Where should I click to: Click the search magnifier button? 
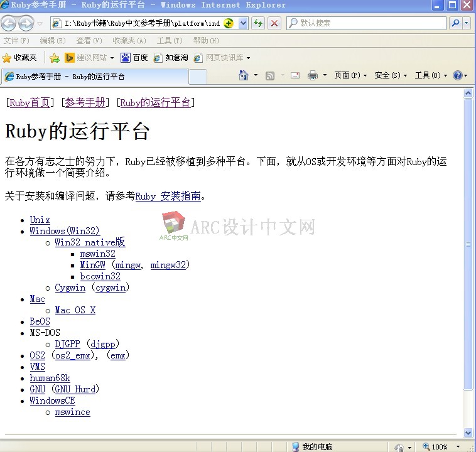(455, 23)
